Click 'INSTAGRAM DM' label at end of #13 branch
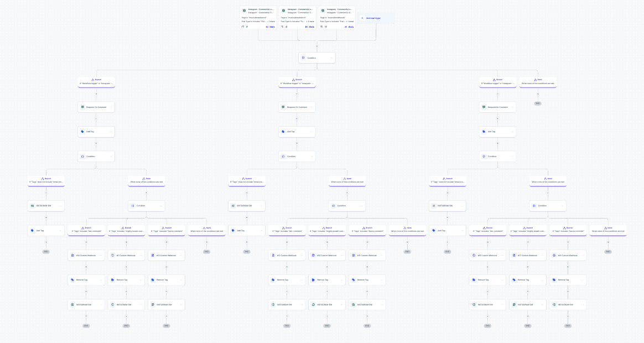 click(x=284, y=304)
